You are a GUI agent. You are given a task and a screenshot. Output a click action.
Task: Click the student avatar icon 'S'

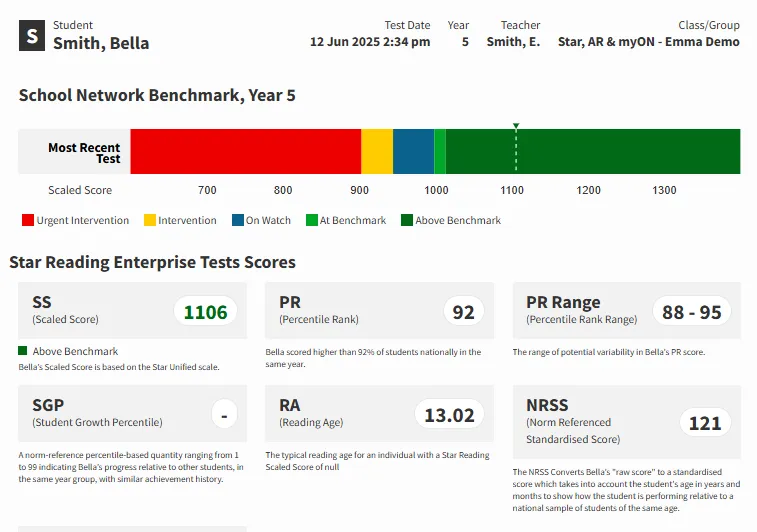click(32, 35)
